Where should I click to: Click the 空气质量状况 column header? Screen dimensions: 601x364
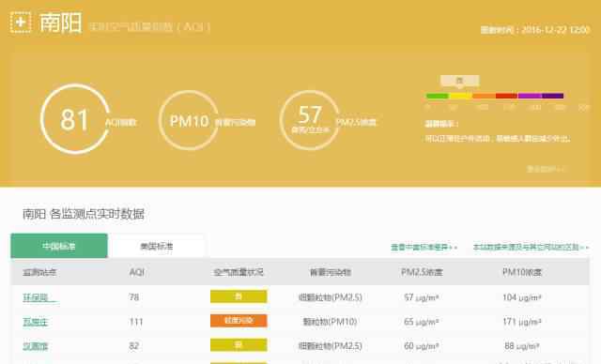239,272
